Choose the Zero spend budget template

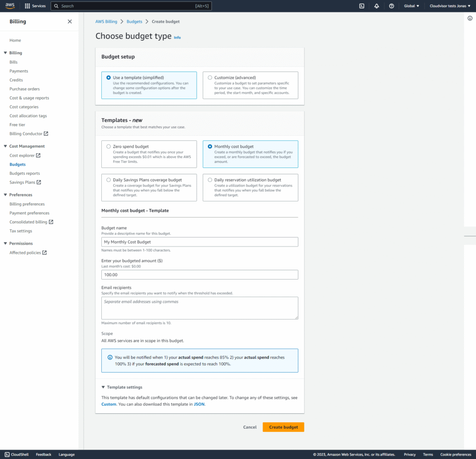pyautogui.click(x=149, y=154)
